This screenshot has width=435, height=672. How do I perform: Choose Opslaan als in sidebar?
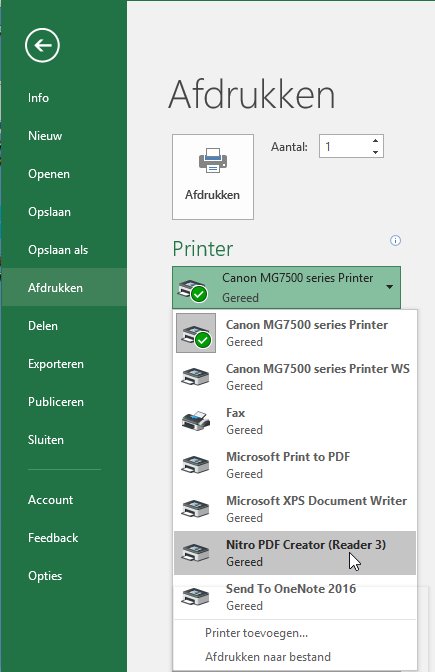(x=64, y=250)
